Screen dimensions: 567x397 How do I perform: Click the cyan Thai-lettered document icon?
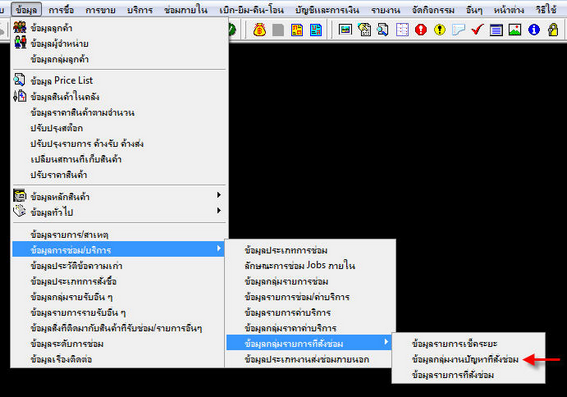click(316, 30)
